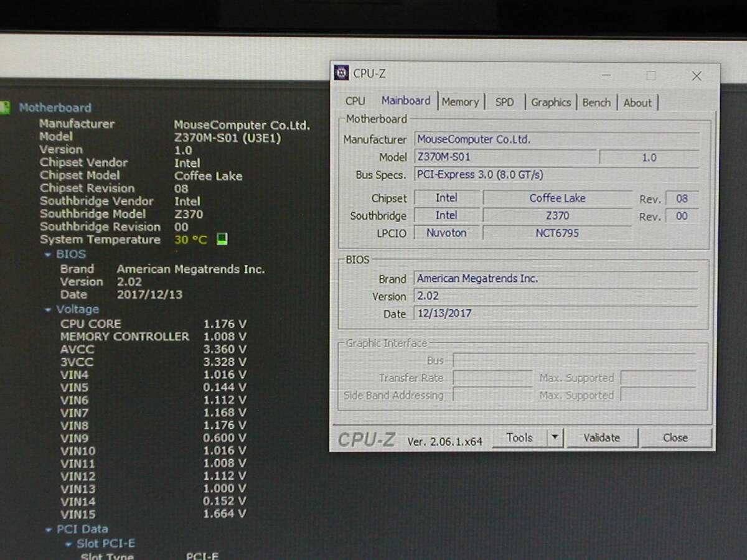
Task: Click the VIN13 1.000 V row
Action: (x=153, y=488)
